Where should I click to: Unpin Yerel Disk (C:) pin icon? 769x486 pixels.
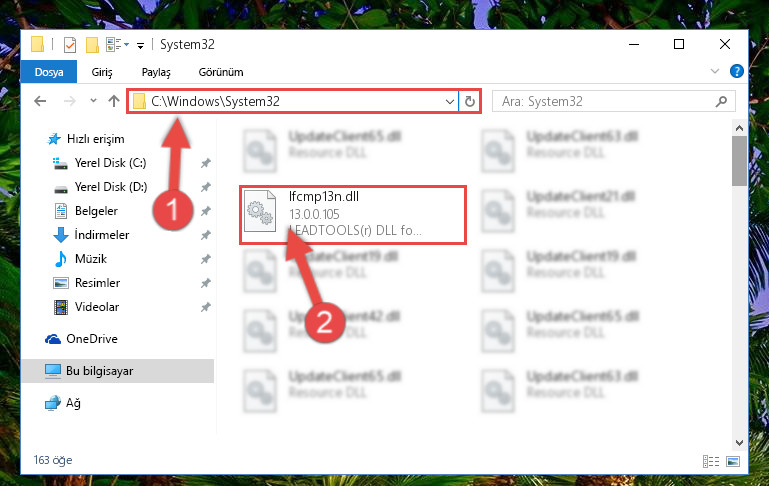(205, 163)
